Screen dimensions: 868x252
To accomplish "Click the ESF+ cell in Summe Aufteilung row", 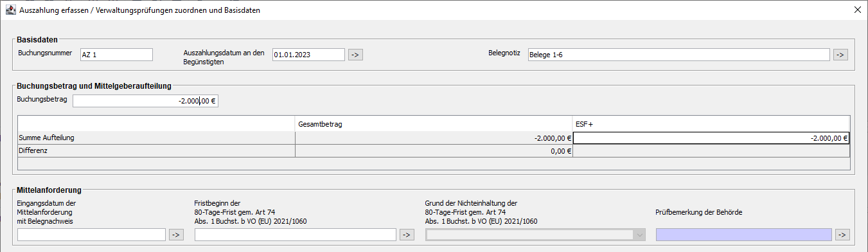I will tap(711, 138).
